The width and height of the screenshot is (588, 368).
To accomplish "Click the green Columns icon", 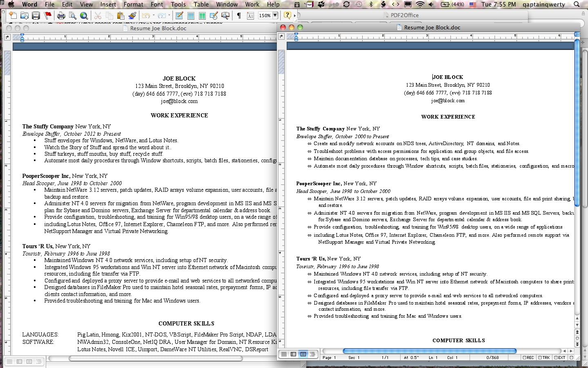I will click(202, 16).
